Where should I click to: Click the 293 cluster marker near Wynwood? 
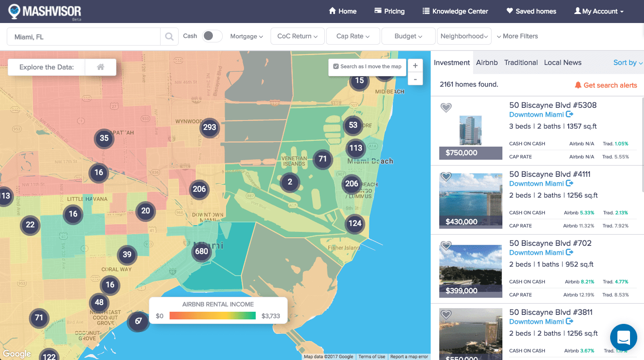[210, 127]
